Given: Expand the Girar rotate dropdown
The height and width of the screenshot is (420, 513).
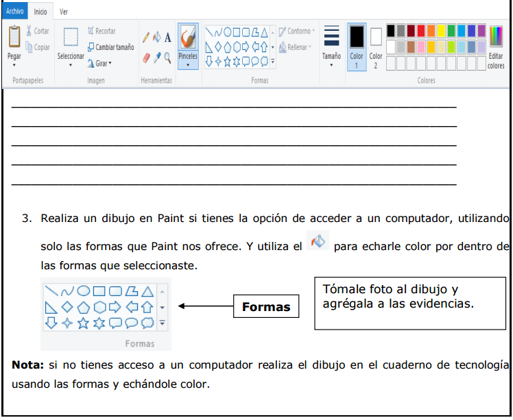Looking at the screenshot, I should [x=99, y=63].
